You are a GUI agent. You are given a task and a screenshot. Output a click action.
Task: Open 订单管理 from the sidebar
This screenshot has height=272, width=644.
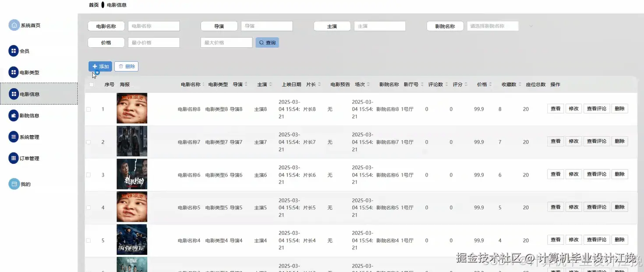click(28, 158)
